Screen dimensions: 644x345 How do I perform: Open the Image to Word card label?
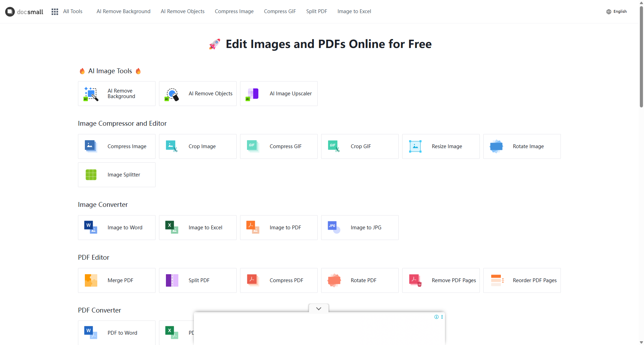[125, 228]
